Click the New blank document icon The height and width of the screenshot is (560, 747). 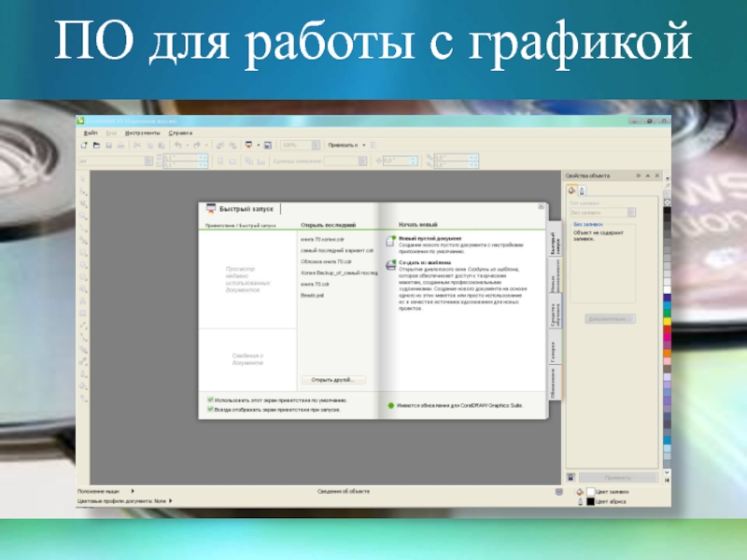pyautogui.click(x=390, y=241)
